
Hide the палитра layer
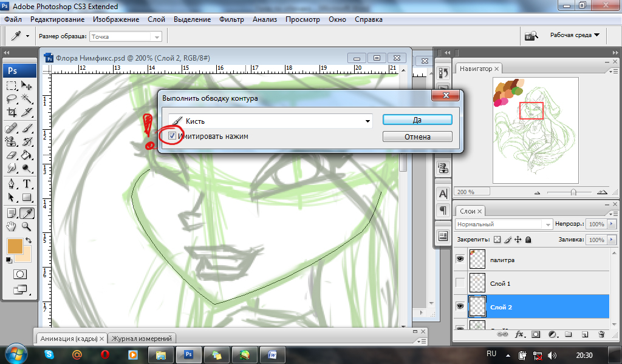click(460, 260)
